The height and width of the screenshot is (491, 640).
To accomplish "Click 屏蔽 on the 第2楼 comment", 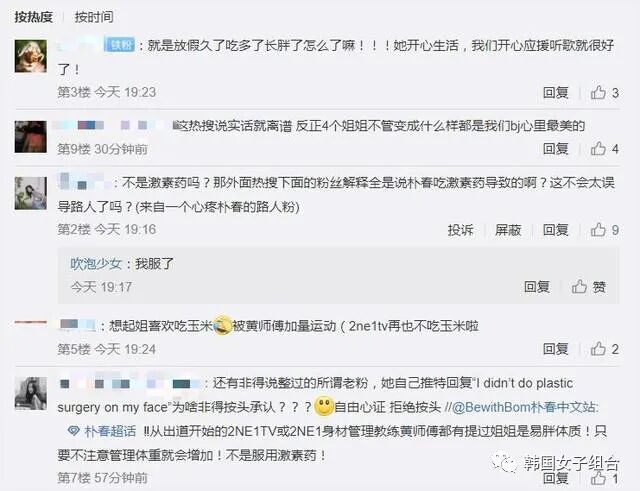I will pyautogui.click(x=508, y=230).
